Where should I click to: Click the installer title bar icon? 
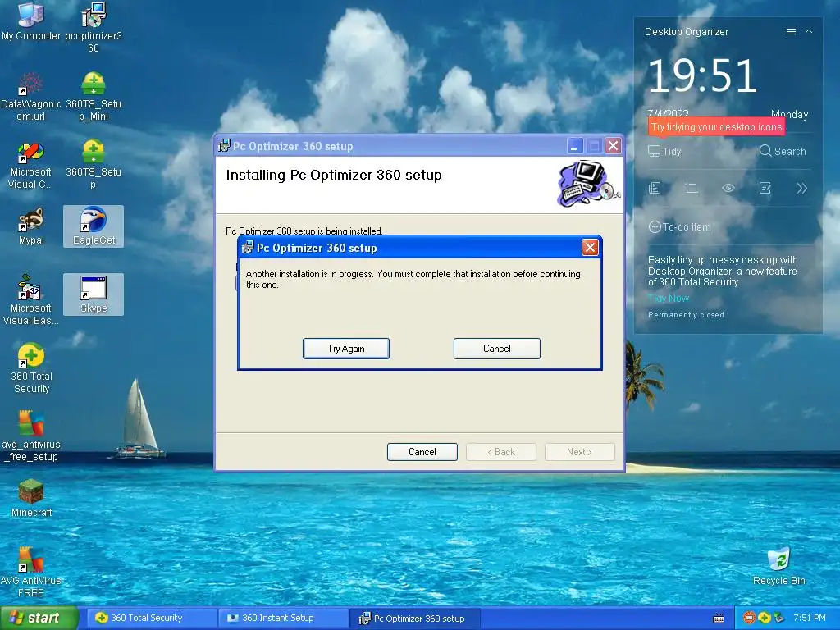tap(224, 146)
